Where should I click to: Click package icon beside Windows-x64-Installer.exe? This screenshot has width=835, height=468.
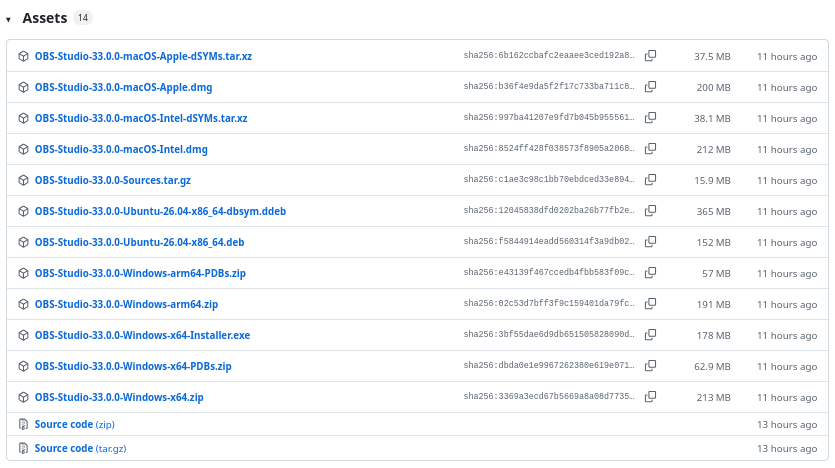pos(23,335)
